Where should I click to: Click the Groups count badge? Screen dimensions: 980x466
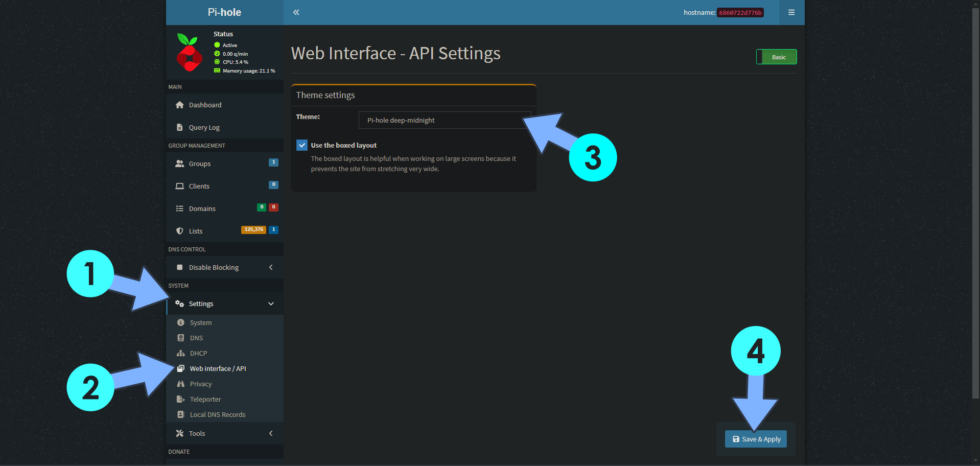point(274,162)
